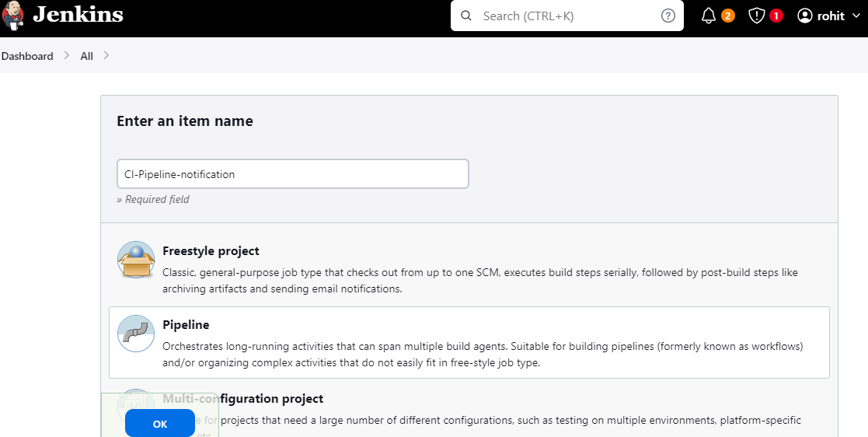Viewport: 868px width, 437px height.
Task: Open the All breadcrumb view
Action: (x=87, y=56)
